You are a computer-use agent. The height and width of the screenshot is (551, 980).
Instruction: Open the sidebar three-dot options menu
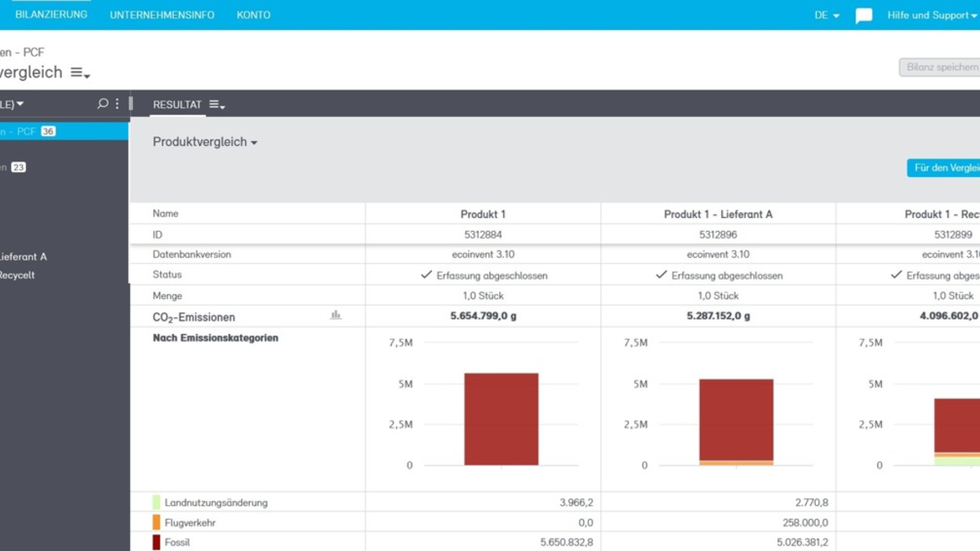tap(117, 104)
